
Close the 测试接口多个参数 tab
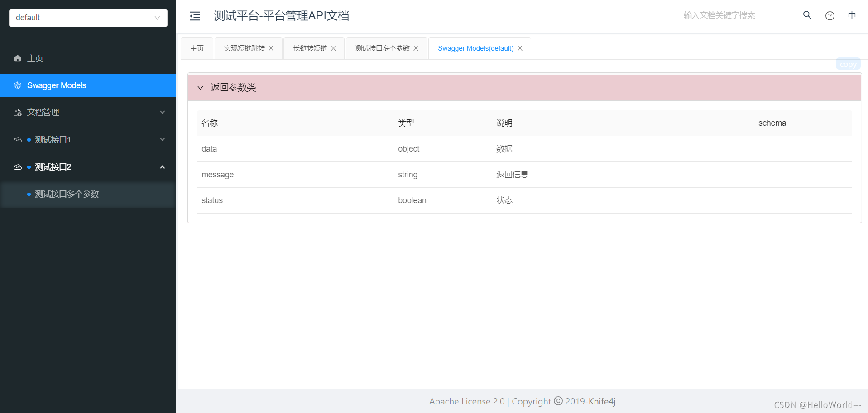[x=416, y=48]
